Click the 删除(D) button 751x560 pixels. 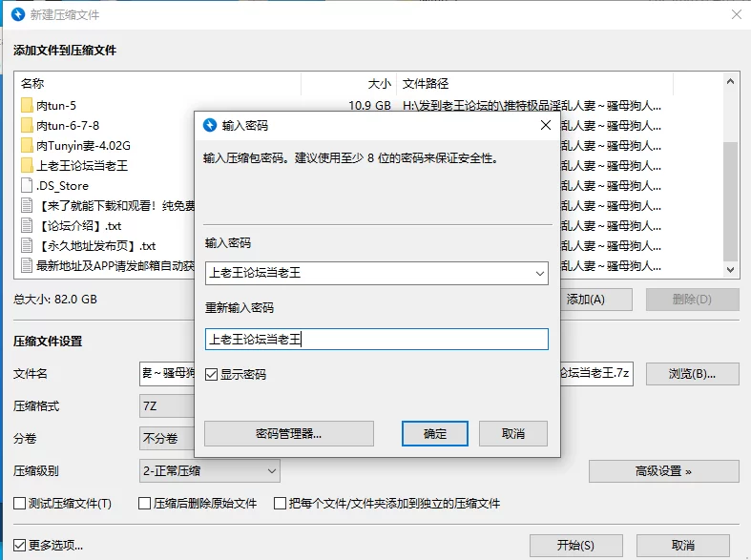(692, 300)
